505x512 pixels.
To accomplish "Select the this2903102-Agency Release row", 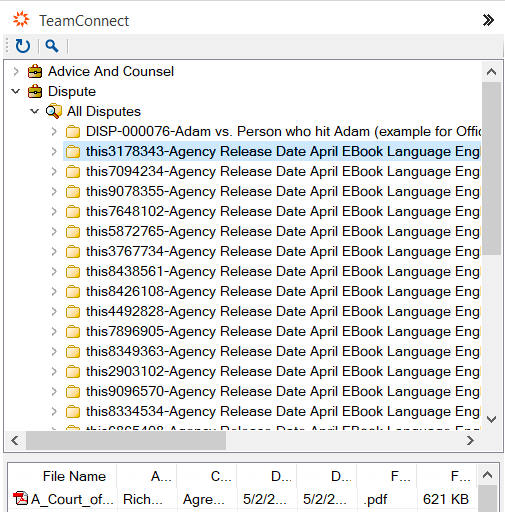I will [283, 371].
